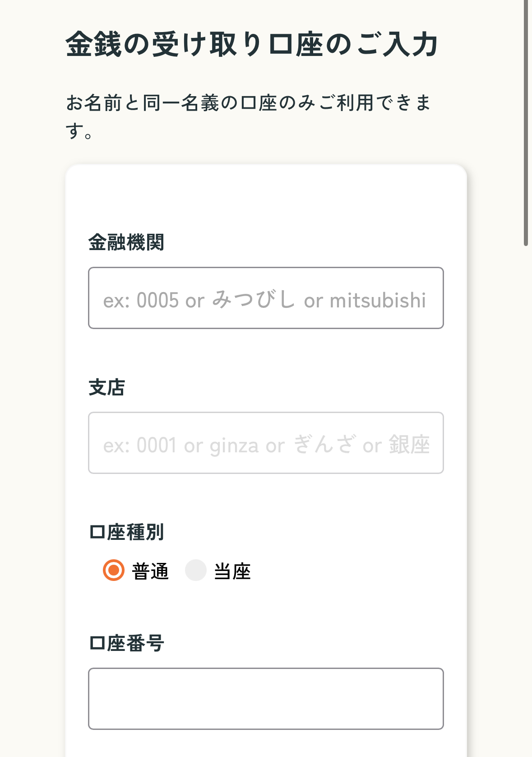Click the 支店 field label

(107, 387)
